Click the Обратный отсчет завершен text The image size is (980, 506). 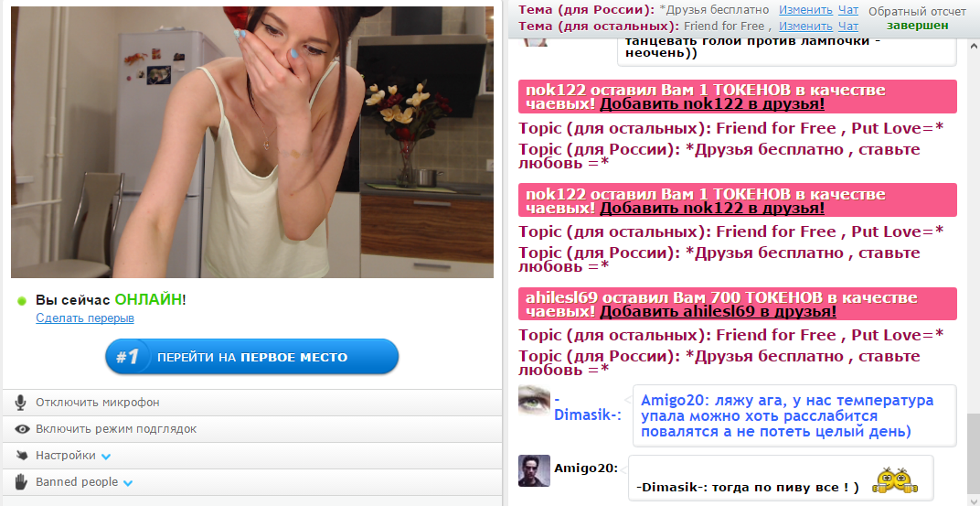tap(917, 19)
